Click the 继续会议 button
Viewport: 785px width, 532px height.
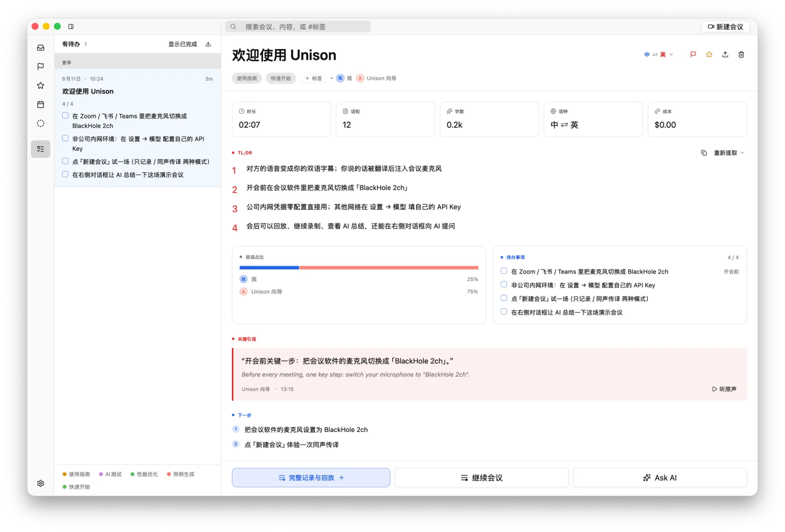point(481,478)
